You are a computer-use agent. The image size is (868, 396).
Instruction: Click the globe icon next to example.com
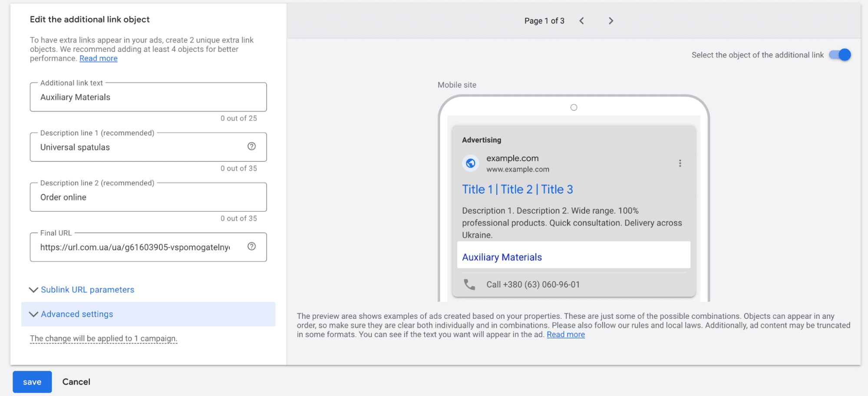(470, 163)
